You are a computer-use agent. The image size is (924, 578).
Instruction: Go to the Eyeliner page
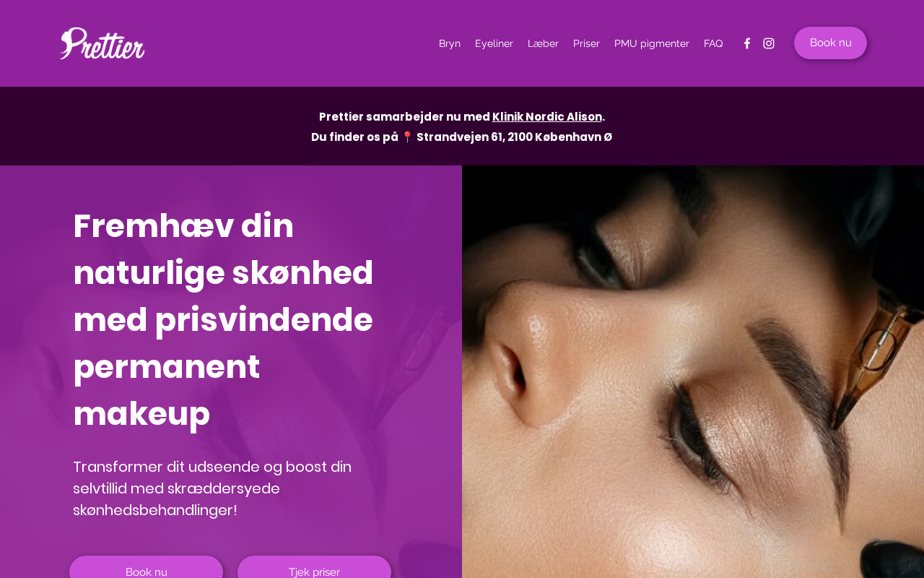click(x=494, y=43)
